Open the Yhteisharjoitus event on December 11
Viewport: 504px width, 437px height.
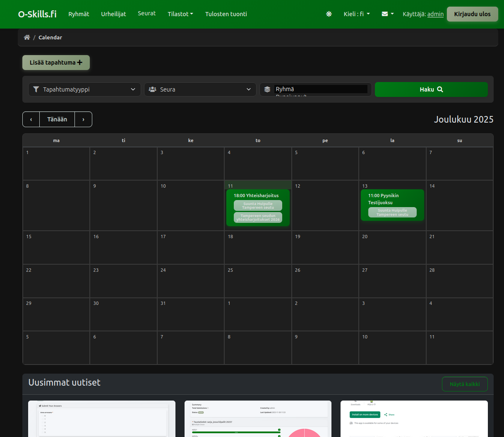click(258, 196)
